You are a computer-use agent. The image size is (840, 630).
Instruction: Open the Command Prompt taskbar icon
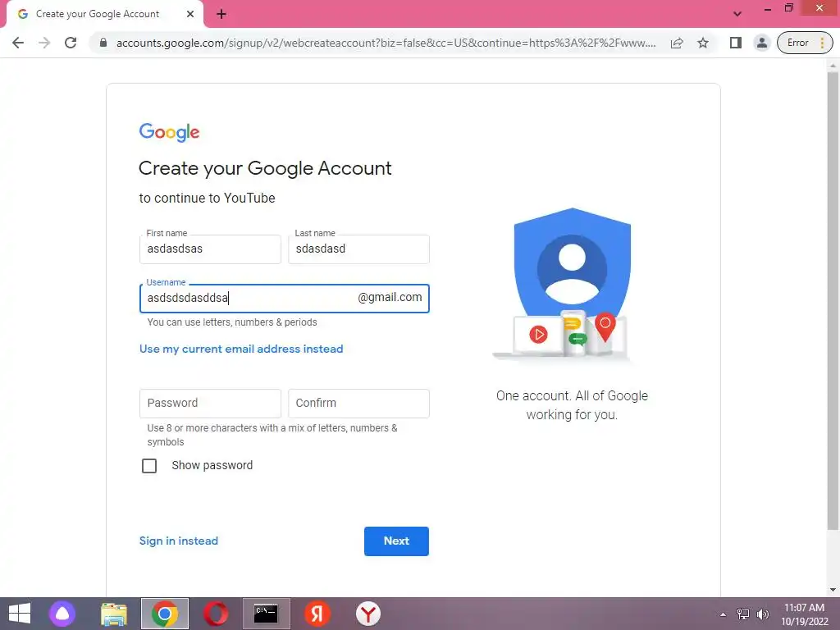click(267, 614)
